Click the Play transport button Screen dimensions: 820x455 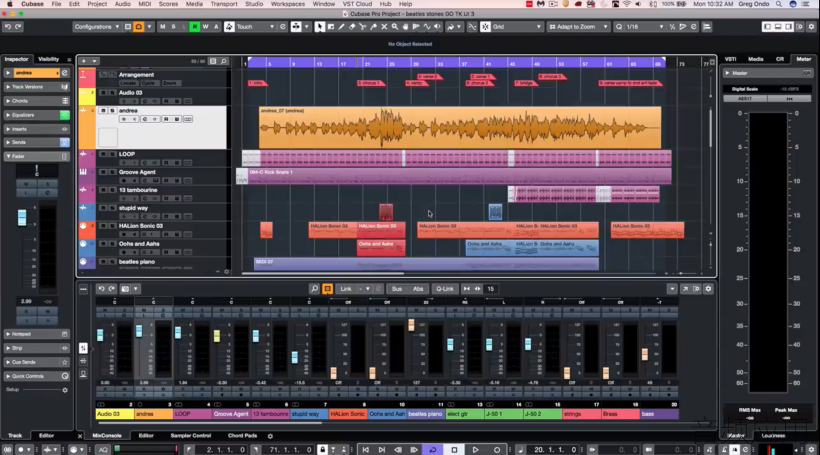[475, 449]
